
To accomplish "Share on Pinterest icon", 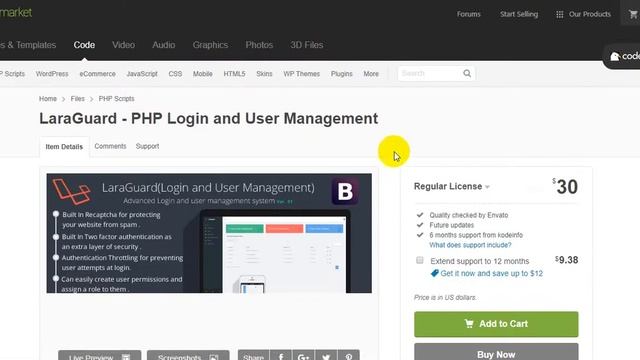I will (x=349, y=357).
